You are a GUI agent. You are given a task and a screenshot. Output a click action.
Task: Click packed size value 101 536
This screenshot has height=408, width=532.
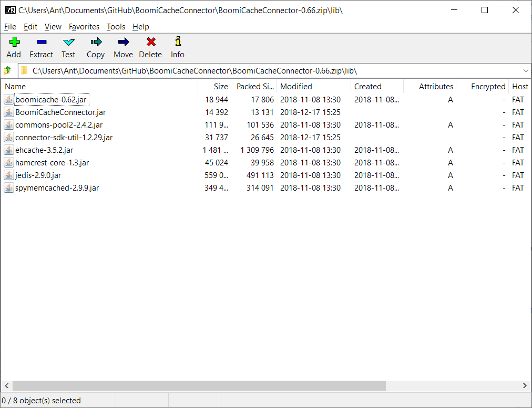pos(260,124)
